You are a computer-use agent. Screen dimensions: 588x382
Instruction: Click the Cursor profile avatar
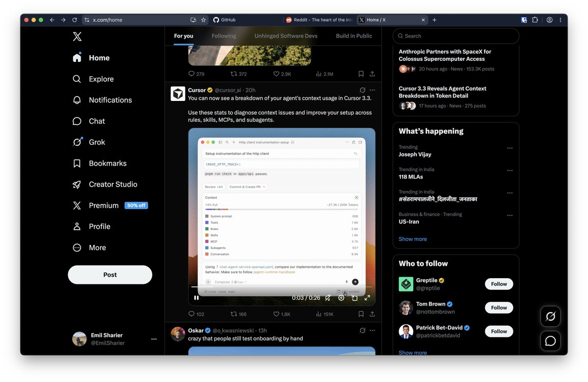pyautogui.click(x=178, y=94)
